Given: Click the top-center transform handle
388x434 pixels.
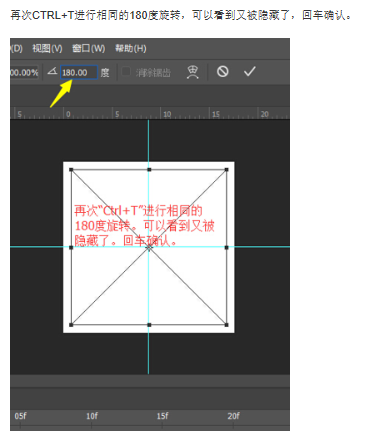Looking at the screenshot, I should click(149, 170).
